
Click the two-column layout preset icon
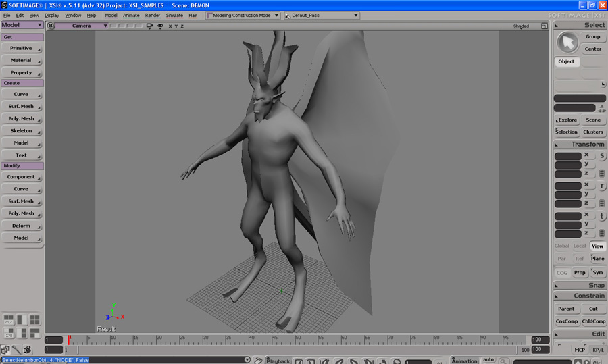tap(22, 320)
